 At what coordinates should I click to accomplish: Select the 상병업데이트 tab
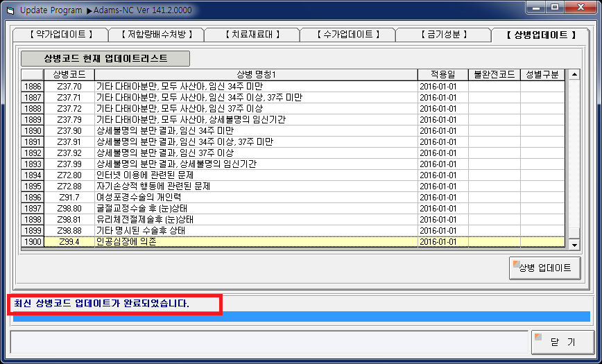click(x=540, y=35)
